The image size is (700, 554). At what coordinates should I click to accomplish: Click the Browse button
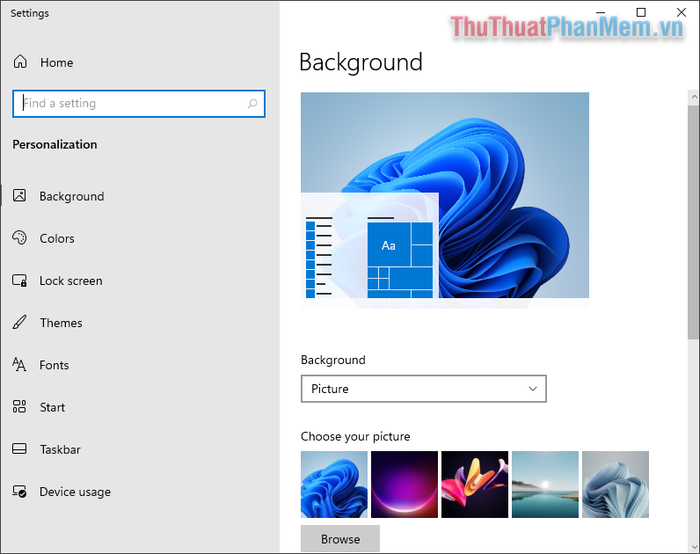point(340,539)
